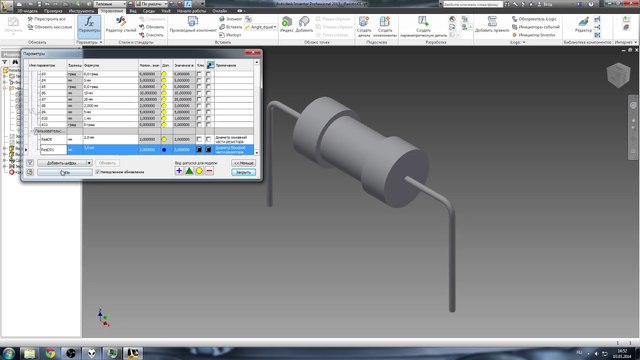640x360 pixels.
Task: Collapse the User Parameters group row
Action: [32, 131]
